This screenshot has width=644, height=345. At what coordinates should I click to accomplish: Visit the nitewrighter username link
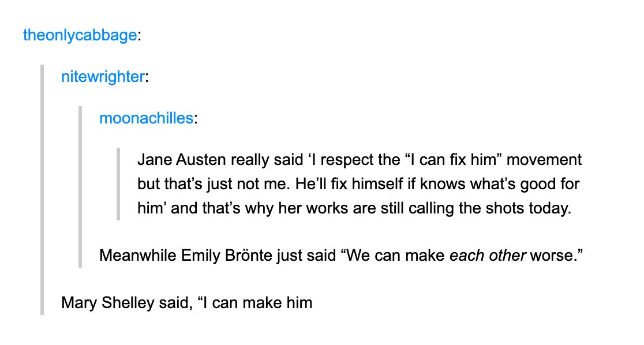[x=102, y=77]
